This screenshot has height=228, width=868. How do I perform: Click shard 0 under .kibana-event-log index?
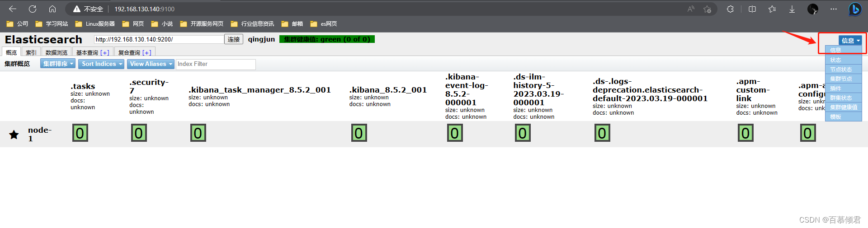click(455, 133)
